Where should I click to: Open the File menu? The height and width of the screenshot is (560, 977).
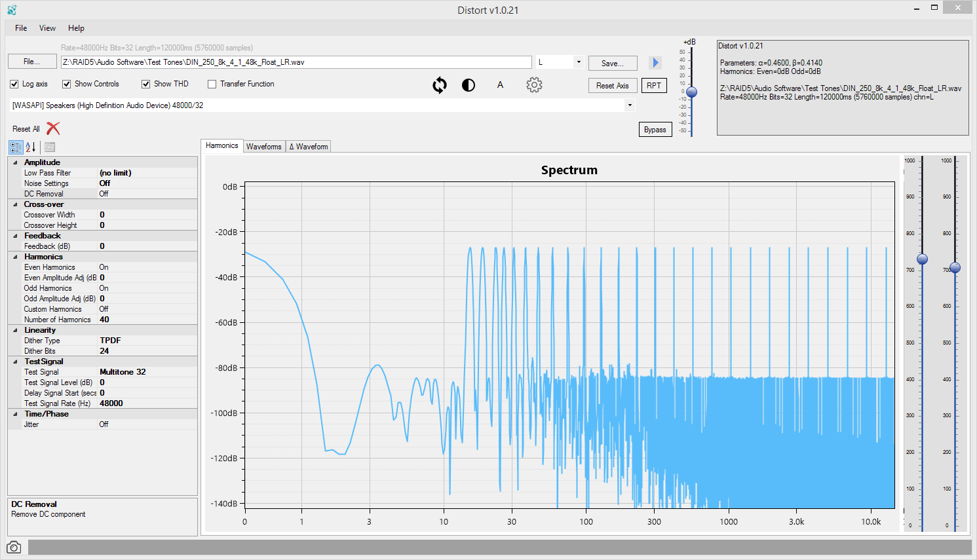[x=21, y=28]
